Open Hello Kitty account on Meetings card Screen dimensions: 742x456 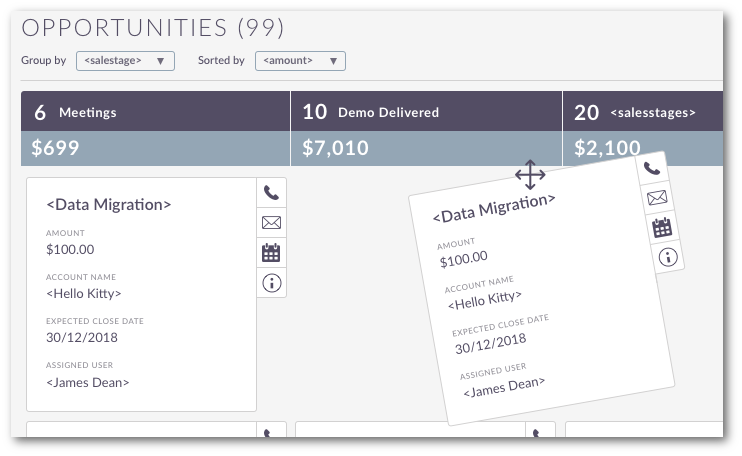point(84,294)
